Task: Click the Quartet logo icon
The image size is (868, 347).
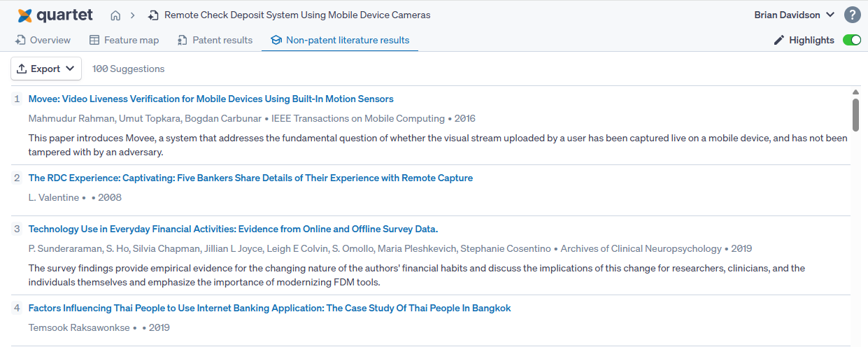Action: click(x=25, y=15)
